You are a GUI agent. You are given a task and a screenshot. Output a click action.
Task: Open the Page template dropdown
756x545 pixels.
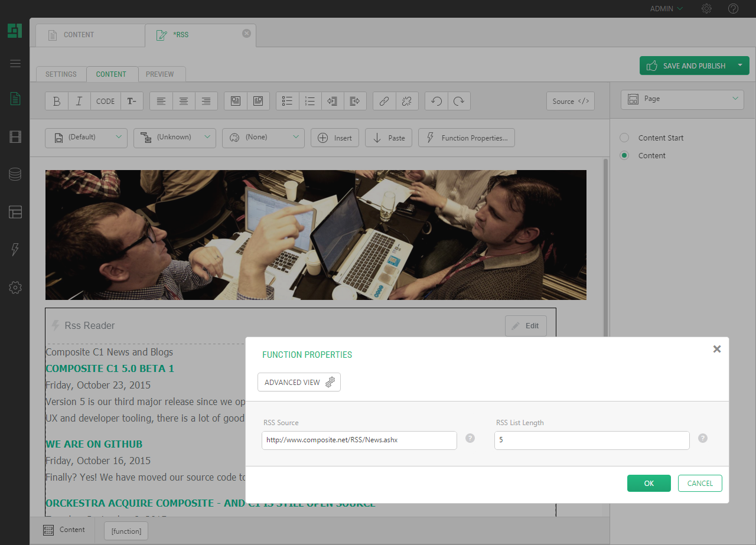click(682, 99)
